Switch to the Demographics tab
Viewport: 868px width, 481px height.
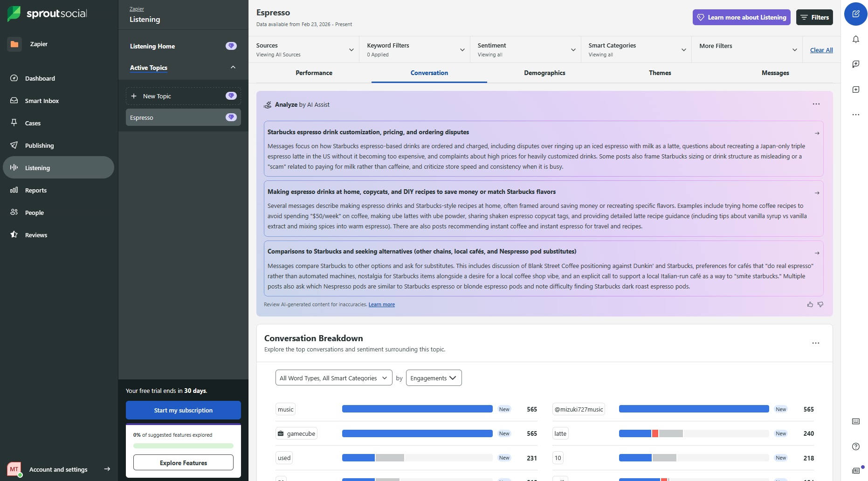point(544,73)
